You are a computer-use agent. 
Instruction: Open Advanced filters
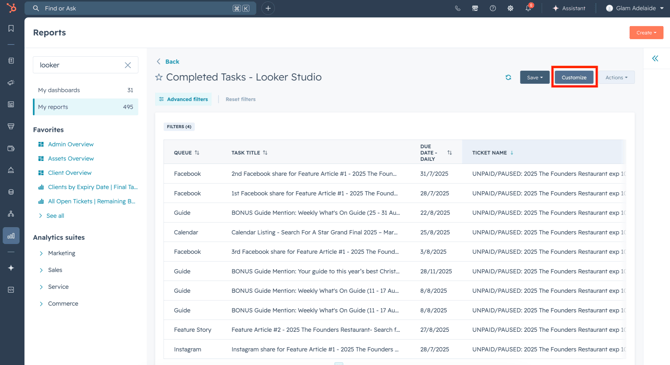[183, 99]
